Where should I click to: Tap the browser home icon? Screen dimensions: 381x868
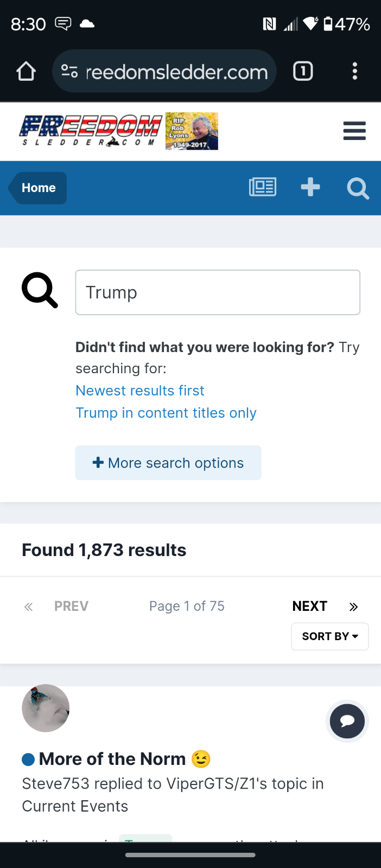[x=26, y=71]
